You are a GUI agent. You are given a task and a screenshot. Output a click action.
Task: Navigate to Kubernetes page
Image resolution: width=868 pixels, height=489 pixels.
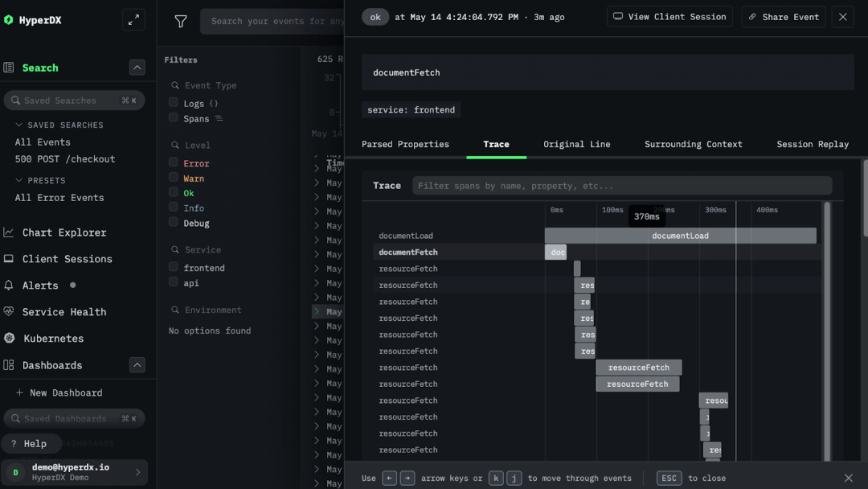click(53, 339)
